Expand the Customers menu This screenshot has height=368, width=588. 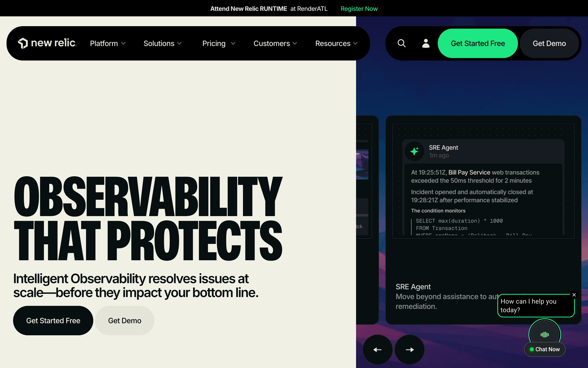[x=275, y=43]
